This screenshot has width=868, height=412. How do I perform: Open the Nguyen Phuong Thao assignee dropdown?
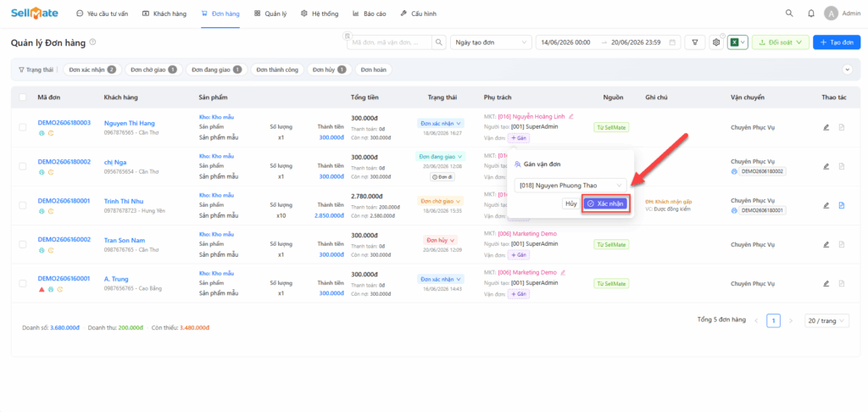coord(570,186)
